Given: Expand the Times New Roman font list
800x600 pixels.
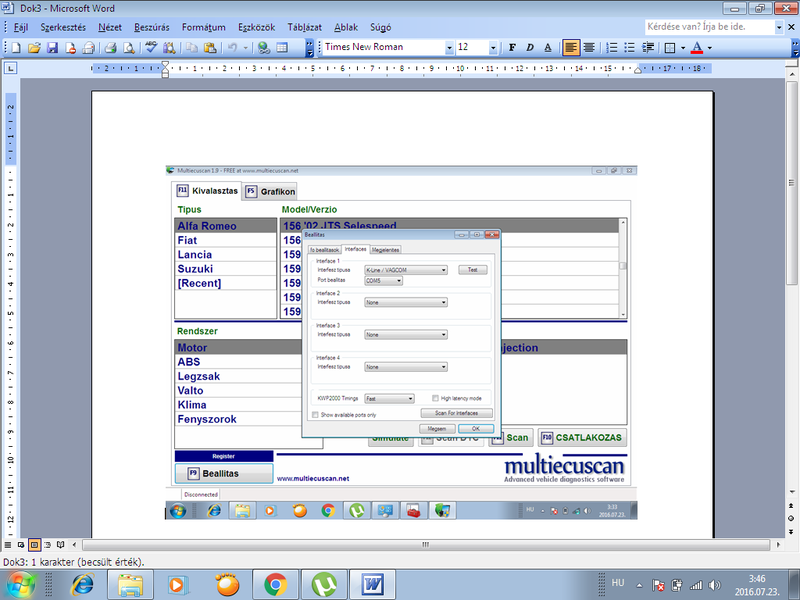Looking at the screenshot, I should (449, 48).
